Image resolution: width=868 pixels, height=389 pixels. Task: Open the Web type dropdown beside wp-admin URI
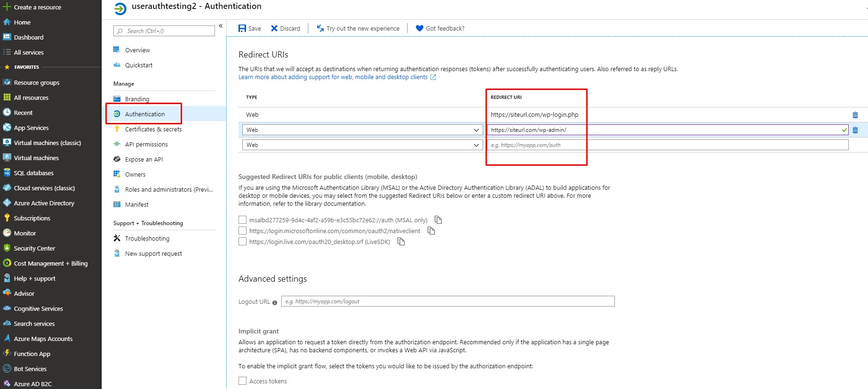point(362,130)
